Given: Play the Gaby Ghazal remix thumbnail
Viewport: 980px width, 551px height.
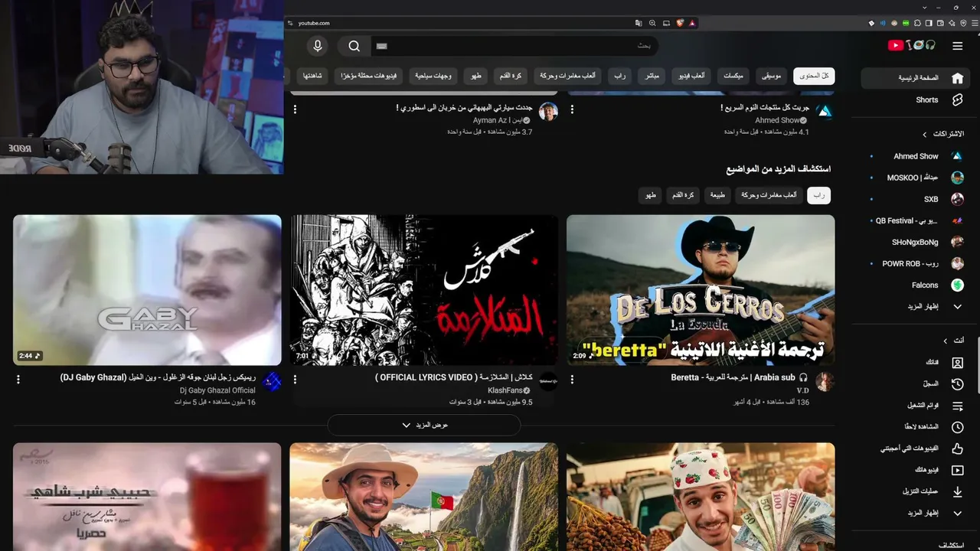Looking at the screenshot, I should pyautogui.click(x=147, y=290).
